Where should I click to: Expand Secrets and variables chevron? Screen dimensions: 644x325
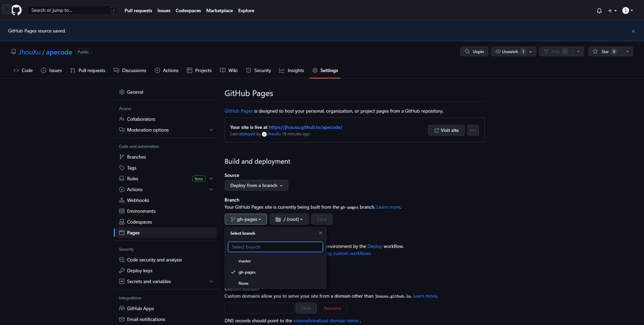click(x=211, y=281)
